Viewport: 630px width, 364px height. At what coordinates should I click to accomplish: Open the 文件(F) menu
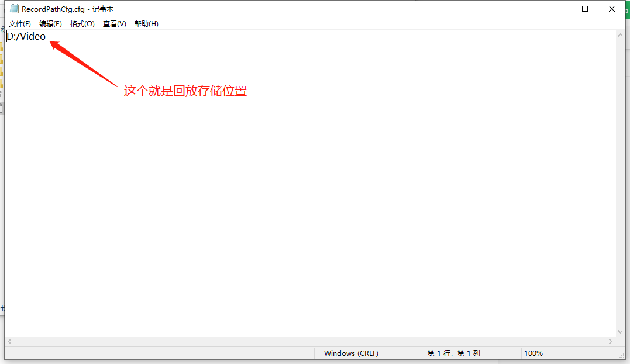[x=20, y=24]
